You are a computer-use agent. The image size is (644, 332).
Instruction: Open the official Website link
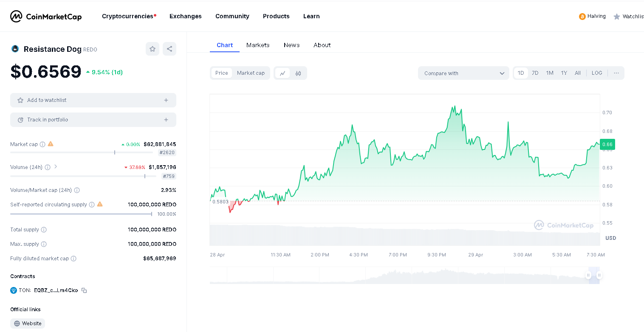click(x=28, y=324)
